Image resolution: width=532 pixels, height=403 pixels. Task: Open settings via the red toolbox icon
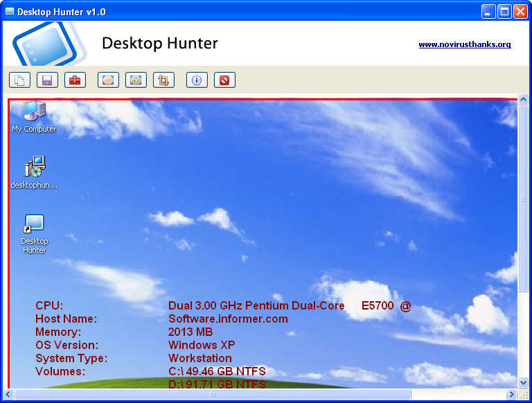[x=75, y=80]
